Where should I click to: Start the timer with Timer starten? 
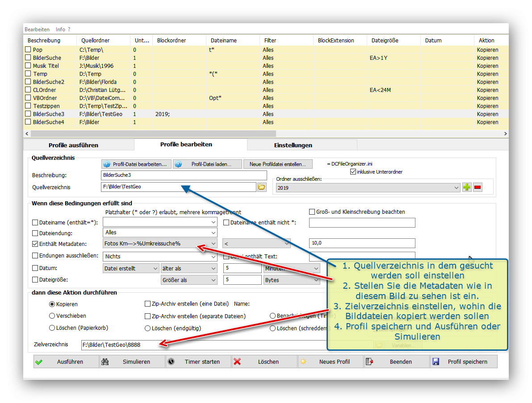click(x=198, y=361)
